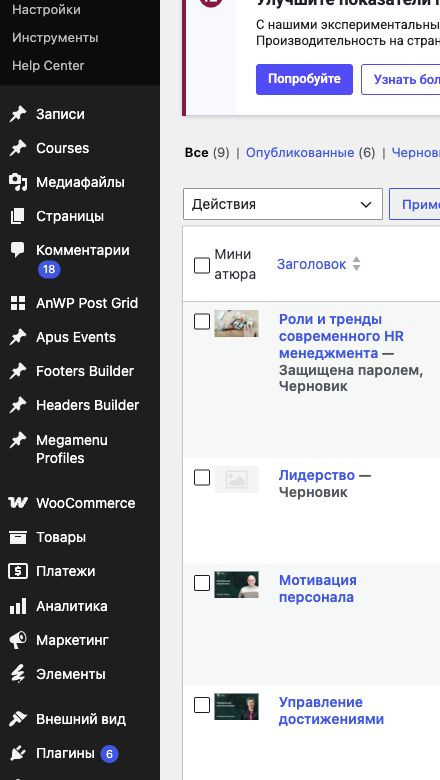Check the Мотивация персонала row checkbox
The image size is (440, 780).
[x=202, y=583]
